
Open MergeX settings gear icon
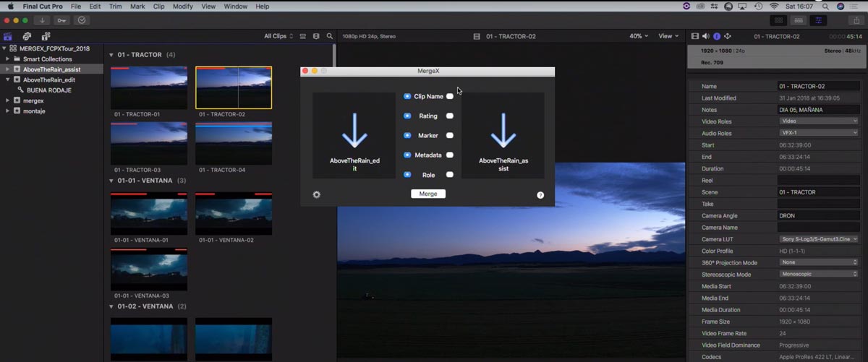click(316, 194)
